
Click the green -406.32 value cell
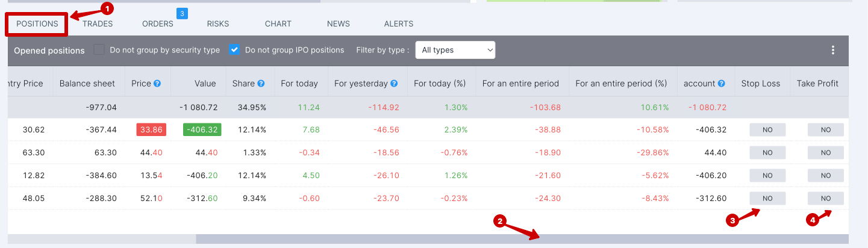(x=203, y=129)
